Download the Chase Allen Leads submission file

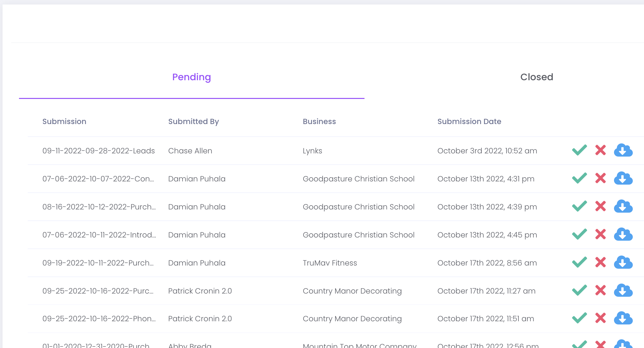[623, 150]
